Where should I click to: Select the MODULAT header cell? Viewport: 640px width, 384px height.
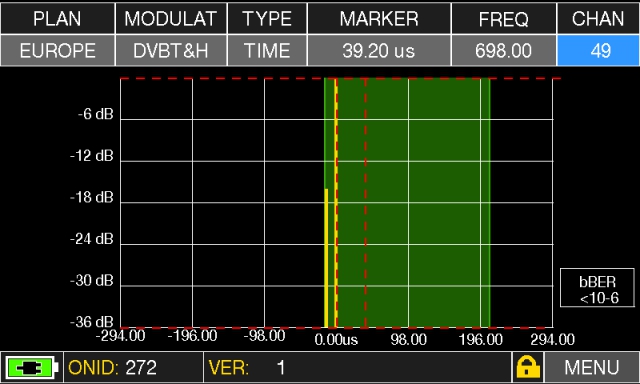[171, 19]
